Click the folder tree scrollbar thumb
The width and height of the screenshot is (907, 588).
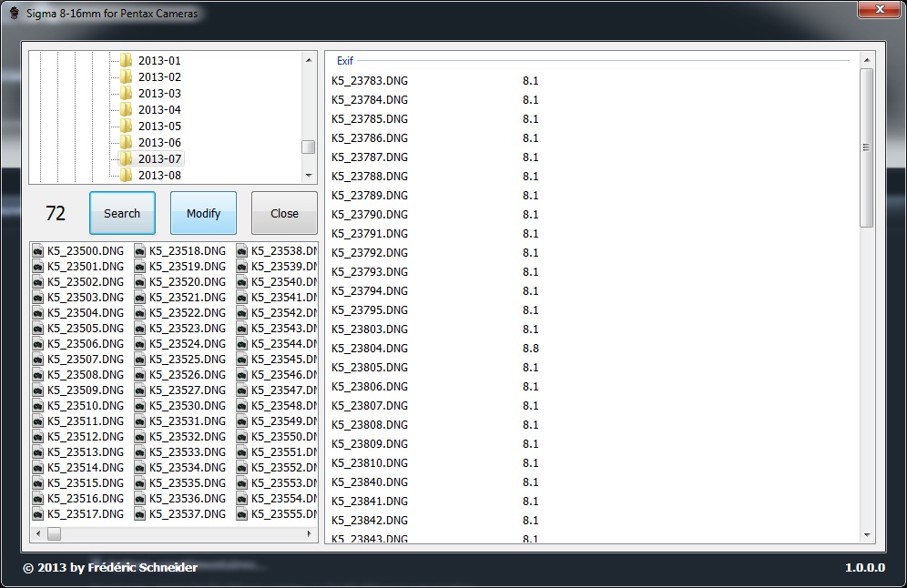pyautogui.click(x=309, y=147)
